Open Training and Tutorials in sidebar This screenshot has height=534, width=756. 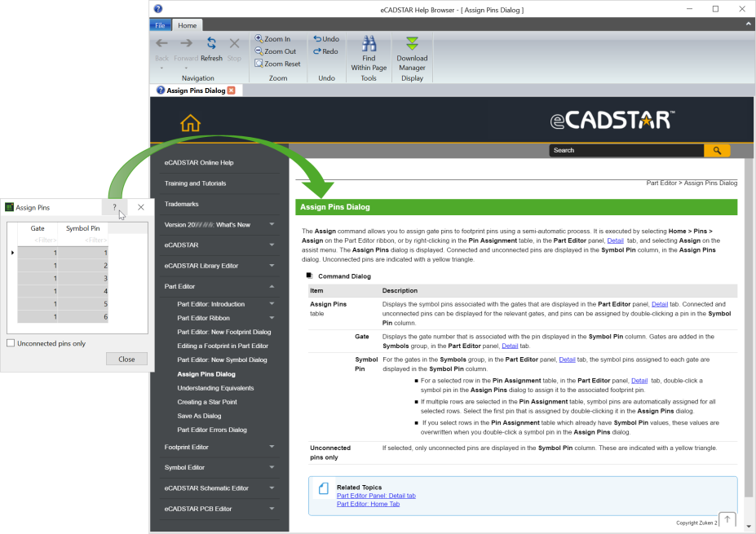tap(195, 183)
